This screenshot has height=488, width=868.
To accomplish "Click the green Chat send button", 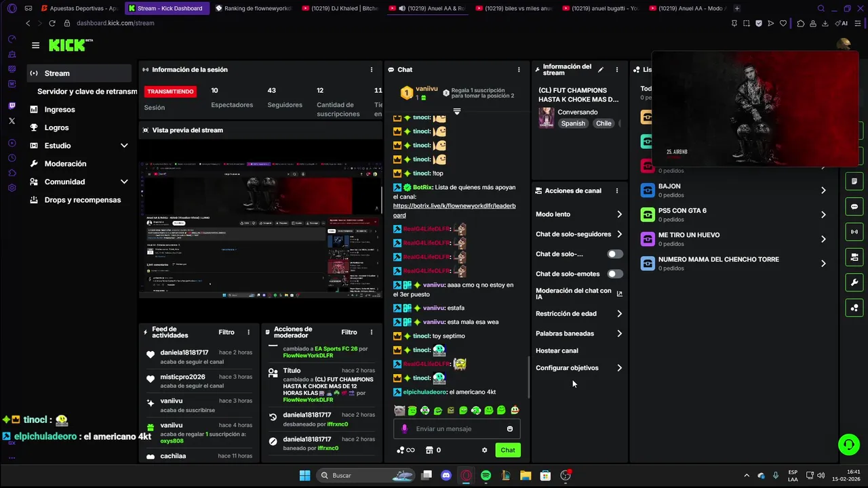I will 508,450.
